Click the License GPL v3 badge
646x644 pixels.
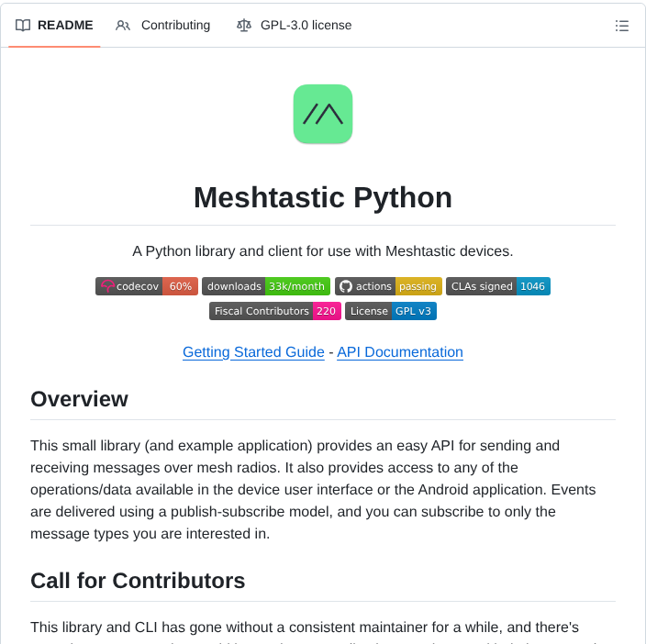(391, 311)
